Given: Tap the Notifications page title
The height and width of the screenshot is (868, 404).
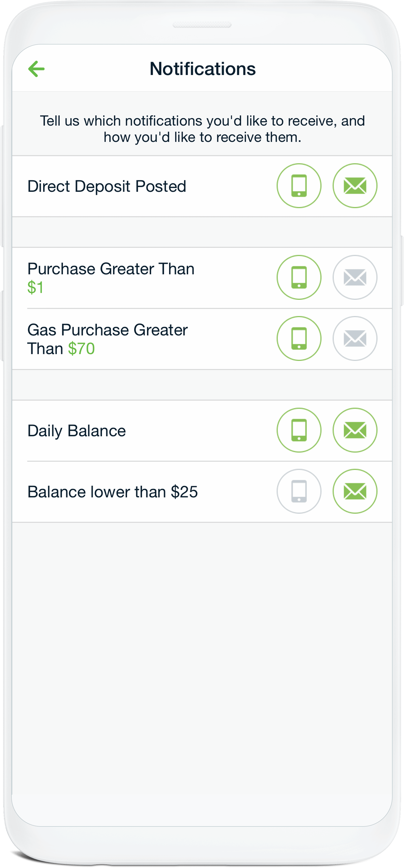Looking at the screenshot, I should click(202, 69).
